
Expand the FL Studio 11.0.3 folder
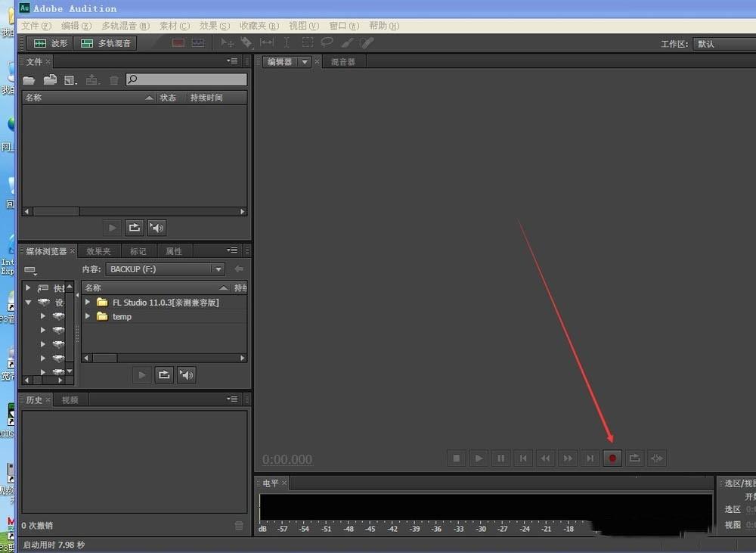click(x=87, y=302)
